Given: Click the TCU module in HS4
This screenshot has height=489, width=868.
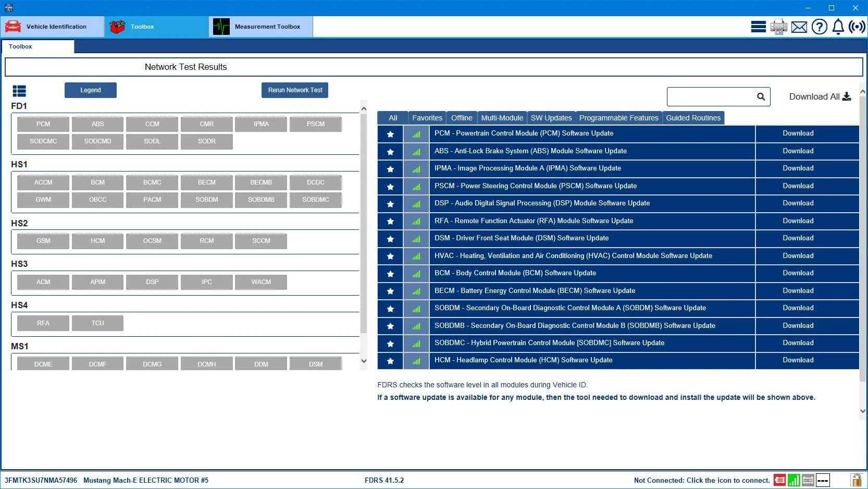Looking at the screenshot, I should (98, 323).
